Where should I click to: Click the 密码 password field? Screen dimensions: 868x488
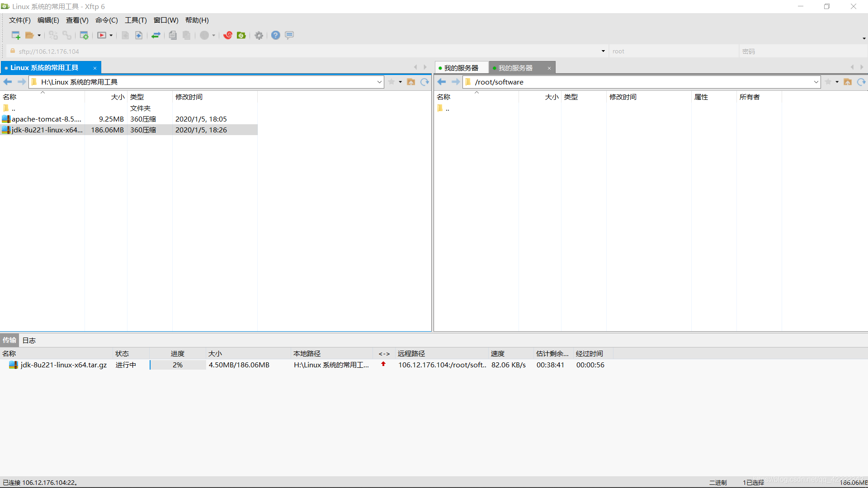[803, 52]
